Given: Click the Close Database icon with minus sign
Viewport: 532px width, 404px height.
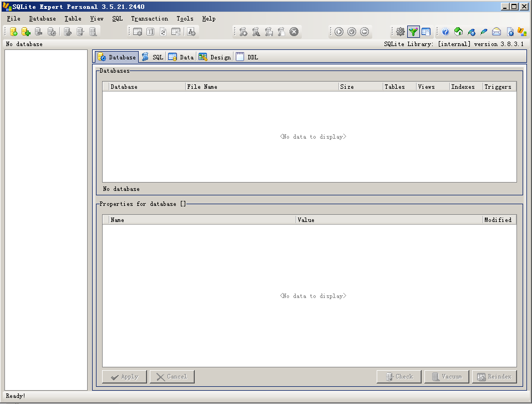Looking at the screenshot, I should coord(39,32).
